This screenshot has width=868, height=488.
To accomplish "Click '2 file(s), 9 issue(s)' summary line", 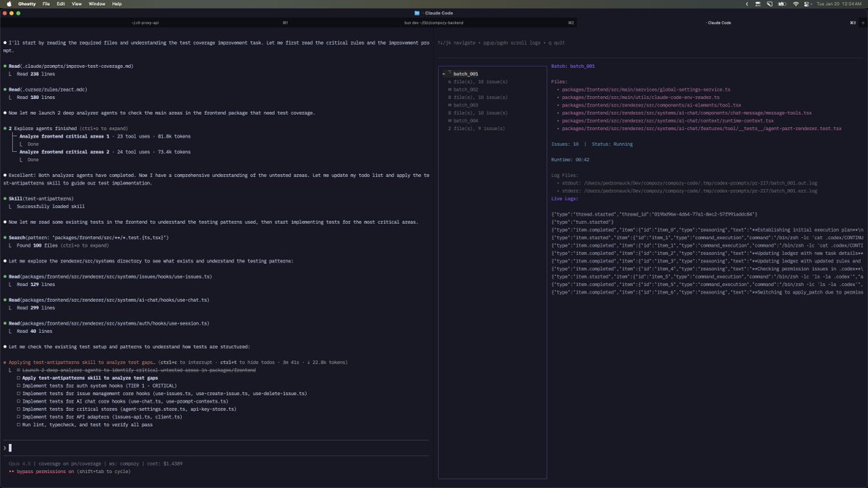I will point(477,128).
